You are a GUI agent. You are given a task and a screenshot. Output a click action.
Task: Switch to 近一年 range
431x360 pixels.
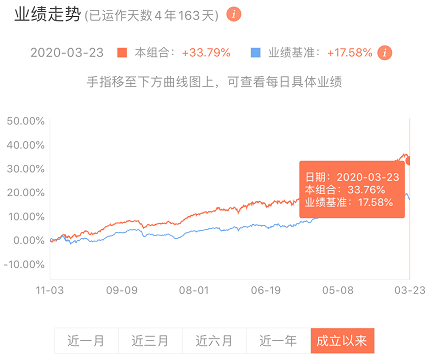click(x=278, y=341)
